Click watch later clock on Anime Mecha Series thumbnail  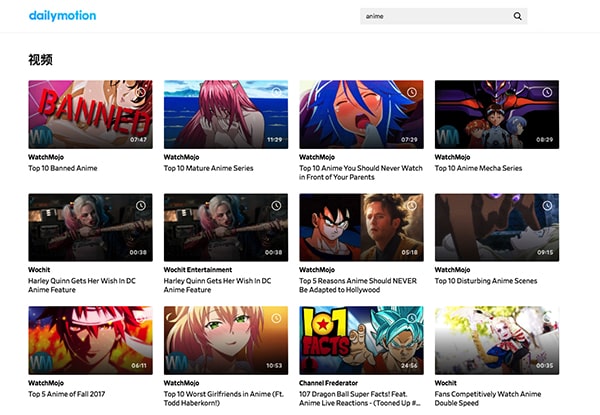547,92
